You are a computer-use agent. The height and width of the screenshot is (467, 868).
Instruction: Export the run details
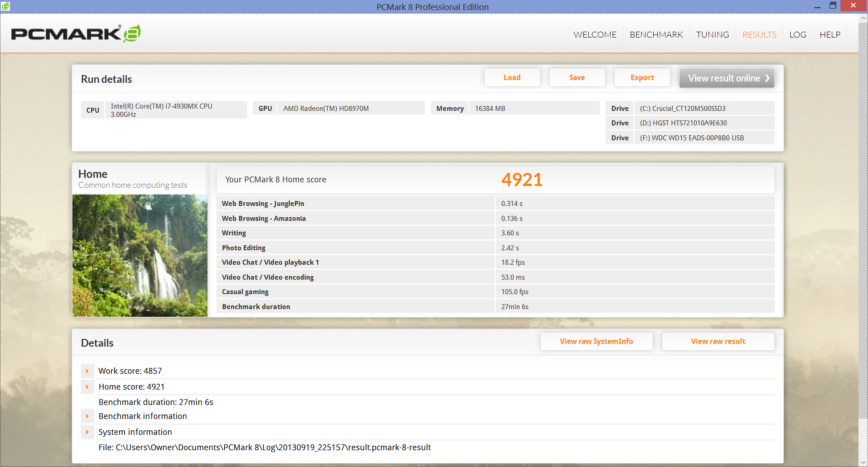click(642, 77)
